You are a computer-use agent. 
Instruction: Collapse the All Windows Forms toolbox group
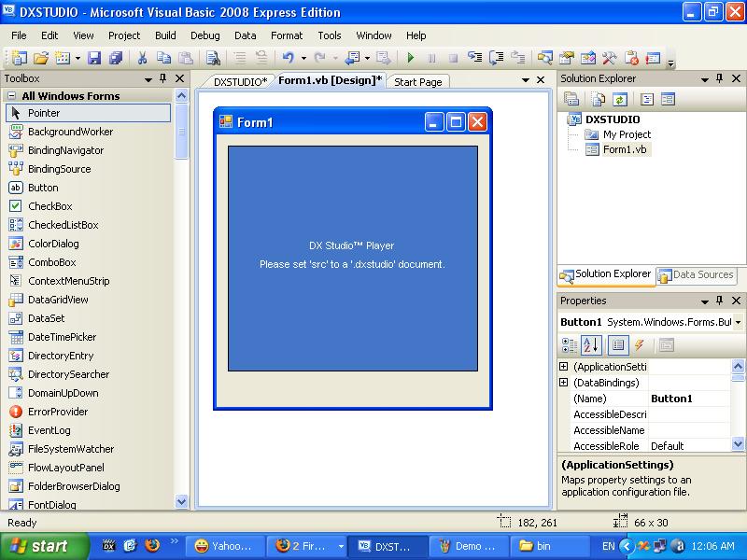pos(12,96)
